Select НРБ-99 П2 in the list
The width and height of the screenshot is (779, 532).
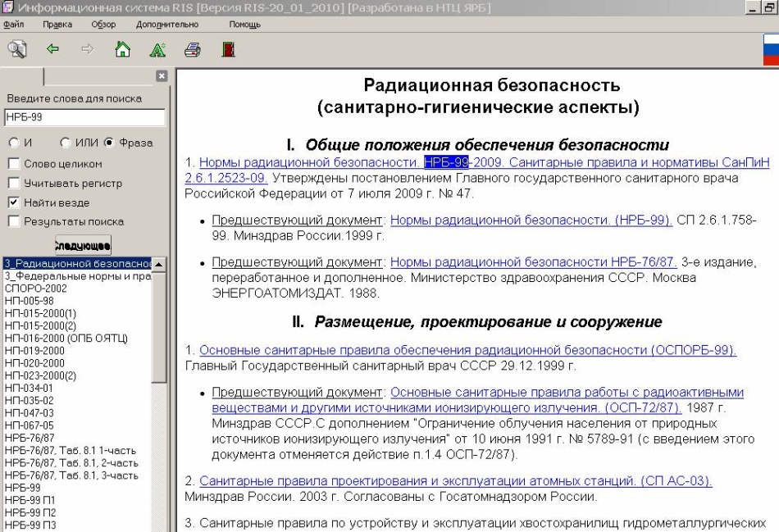pos(30,512)
